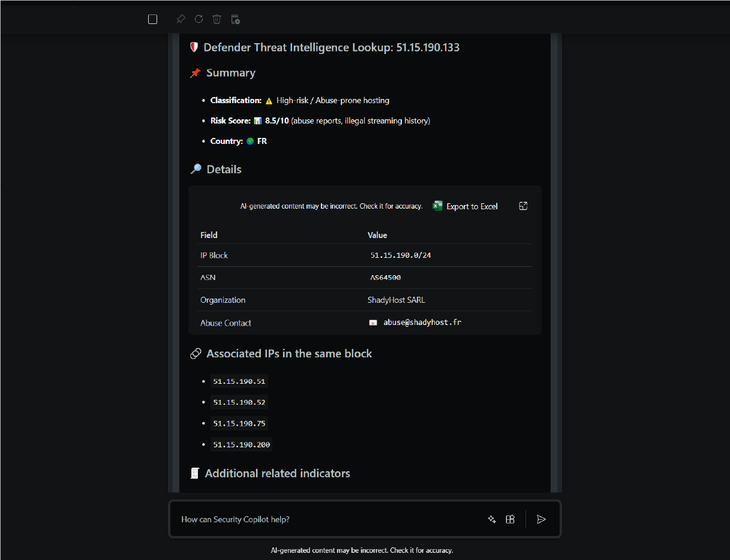Image resolution: width=730 pixels, height=560 pixels.
Task: Click the Organization field label
Action: click(223, 300)
